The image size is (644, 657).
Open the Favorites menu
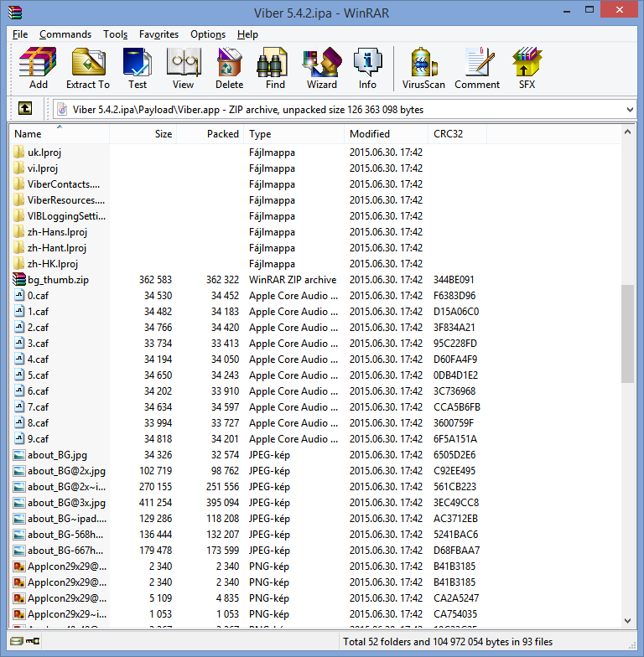tap(159, 34)
